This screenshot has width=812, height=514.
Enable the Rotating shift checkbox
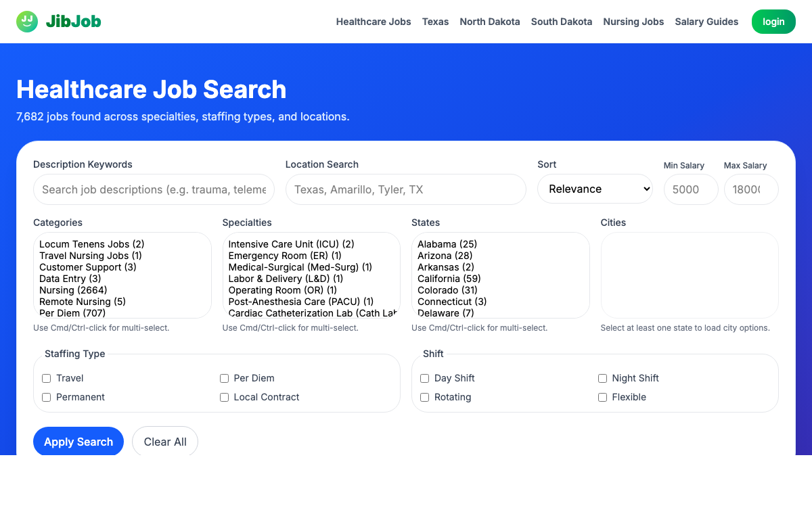(x=424, y=397)
